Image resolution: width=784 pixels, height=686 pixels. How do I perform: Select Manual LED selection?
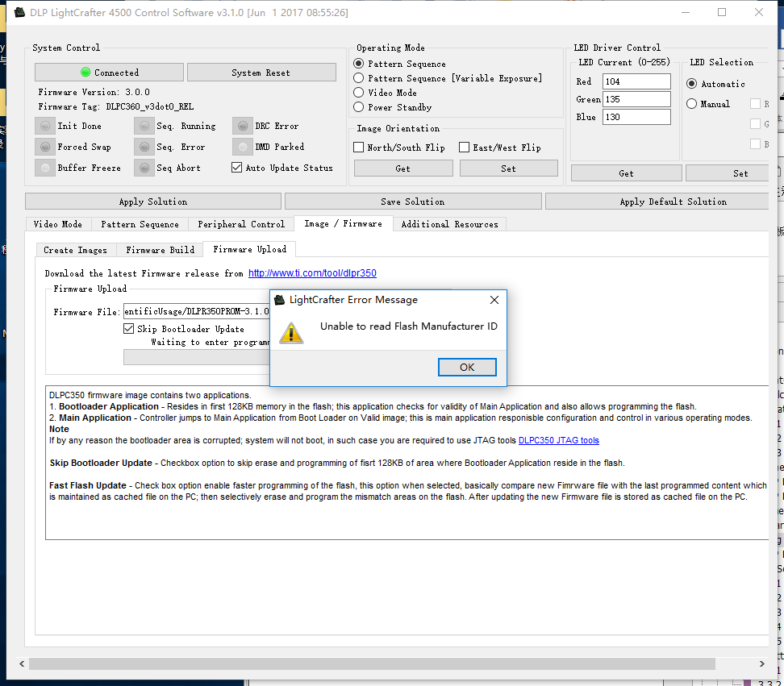point(691,103)
